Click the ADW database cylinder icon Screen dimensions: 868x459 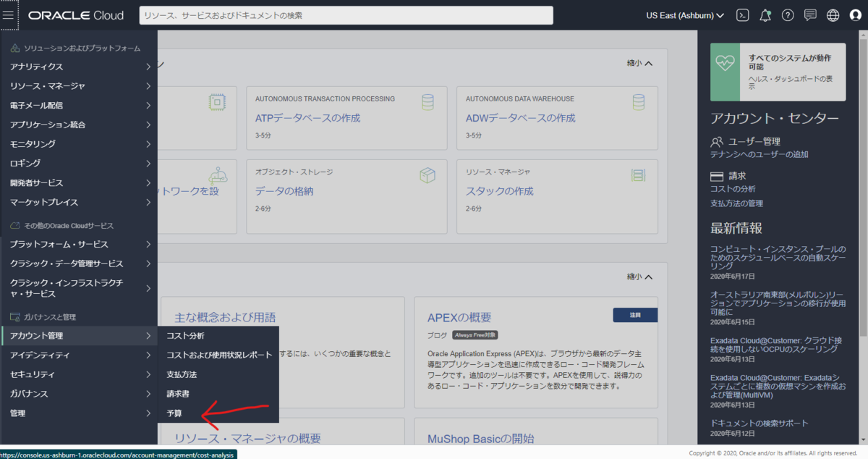[638, 102]
